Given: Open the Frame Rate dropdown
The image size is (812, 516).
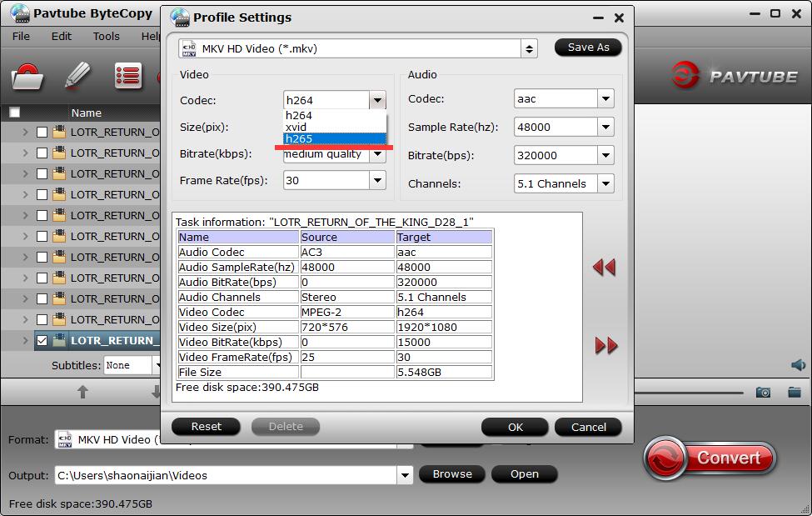Looking at the screenshot, I should pos(377,180).
